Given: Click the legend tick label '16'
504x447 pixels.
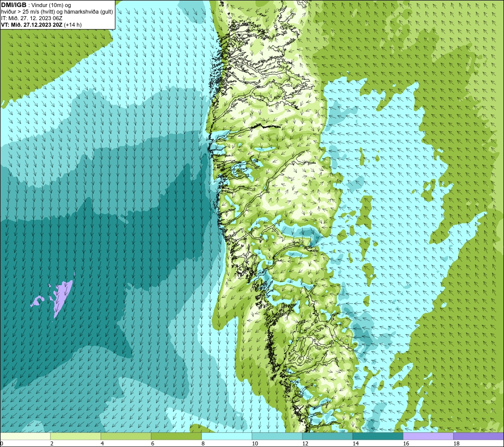Looking at the screenshot, I should [x=406, y=443].
